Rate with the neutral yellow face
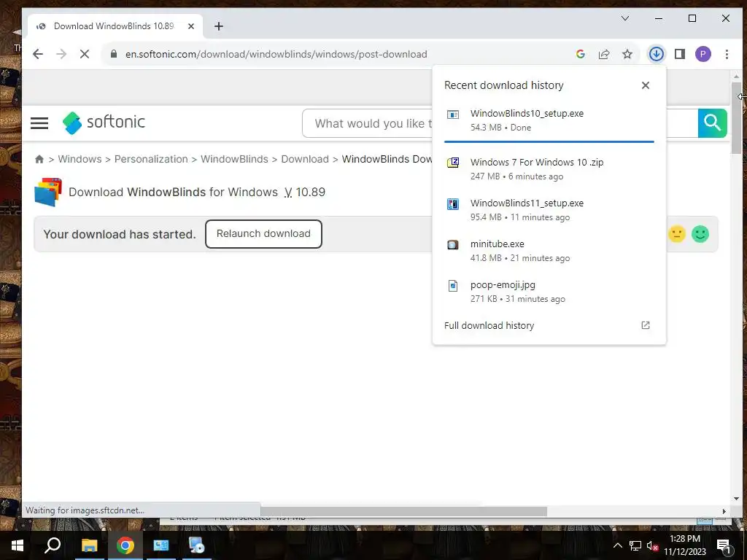This screenshot has width=747, height=560. 676,234
